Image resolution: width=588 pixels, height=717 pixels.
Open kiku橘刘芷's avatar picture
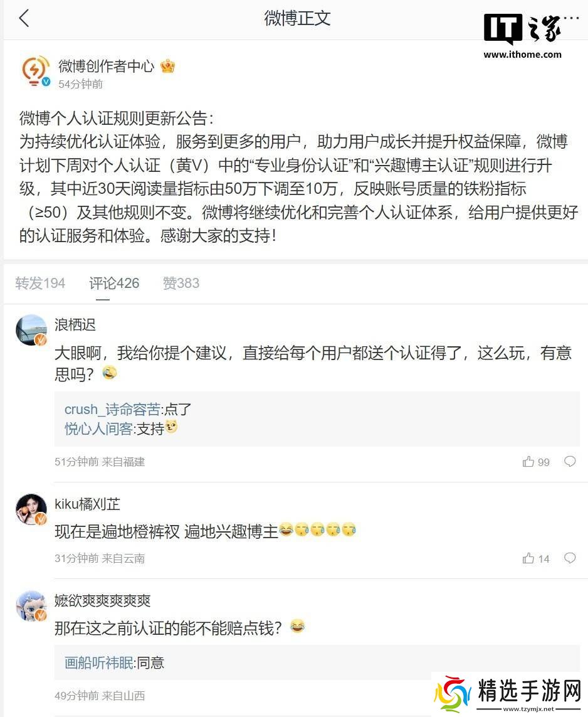tap(31, 509)
